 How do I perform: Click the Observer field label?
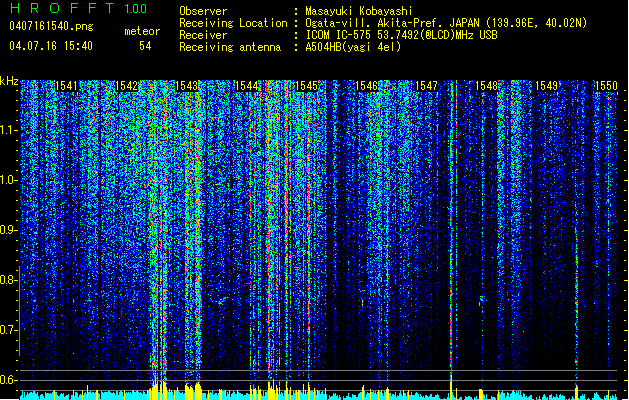tap(203, 11)
